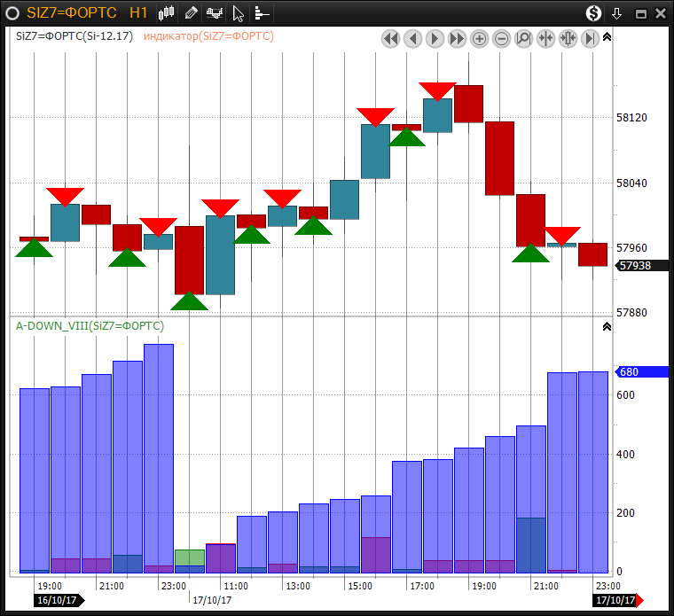Screen dimensions: 674x616
Task: Collapse the A-DOWN_VIII indicator panel
Action: pos(607,326)
